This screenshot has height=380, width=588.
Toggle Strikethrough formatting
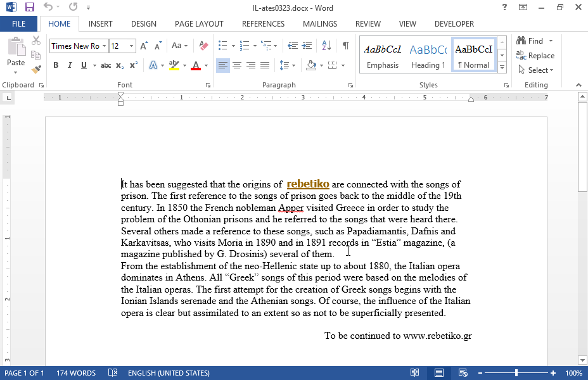point(106,65)
